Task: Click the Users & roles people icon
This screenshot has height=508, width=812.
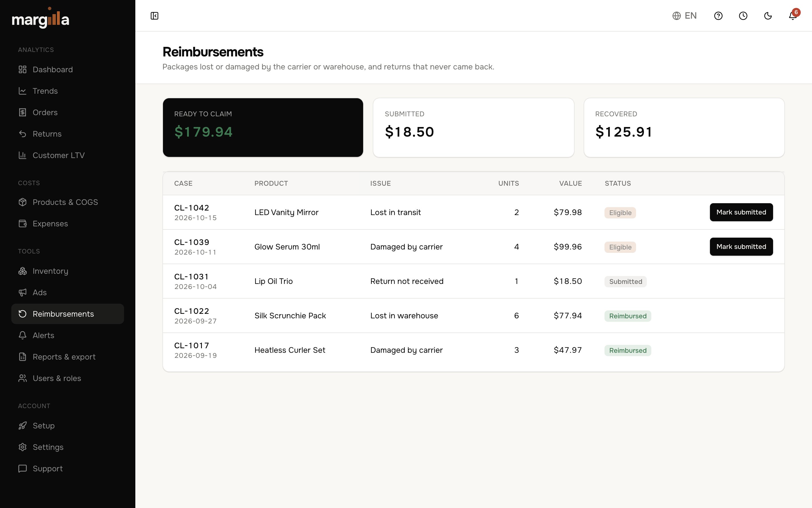Action: [23, 378]
